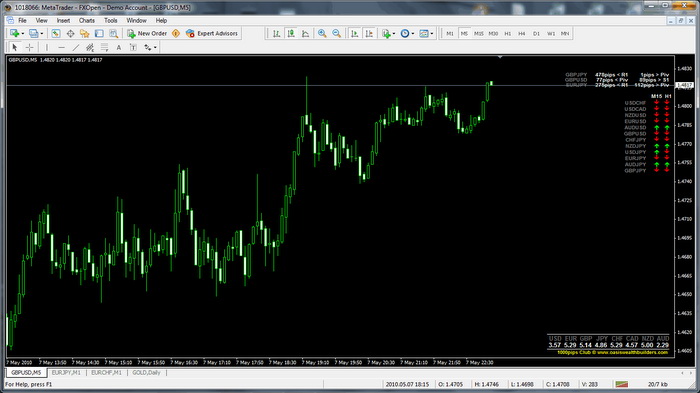Select the Vertical Line drawing tool
The width and height of the screenshot is (700, 393).
click(46, 47)
